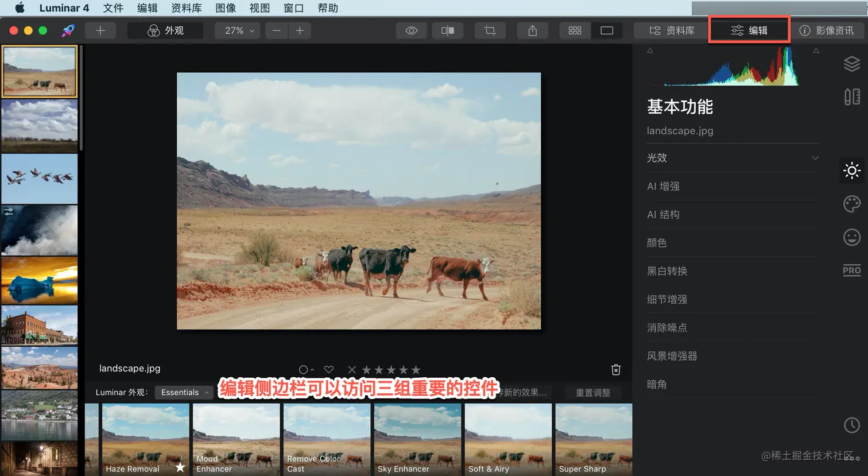Open the 帮助 help menu
Image resolution: width=868 pixels, height=476 pixels.
click(x=328, y=8)
